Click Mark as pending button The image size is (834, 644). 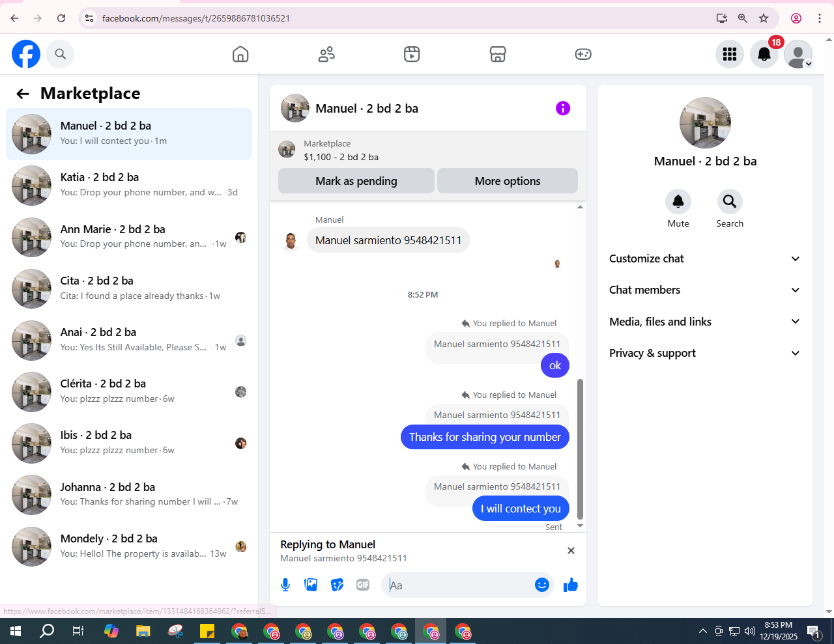[356, 181]
